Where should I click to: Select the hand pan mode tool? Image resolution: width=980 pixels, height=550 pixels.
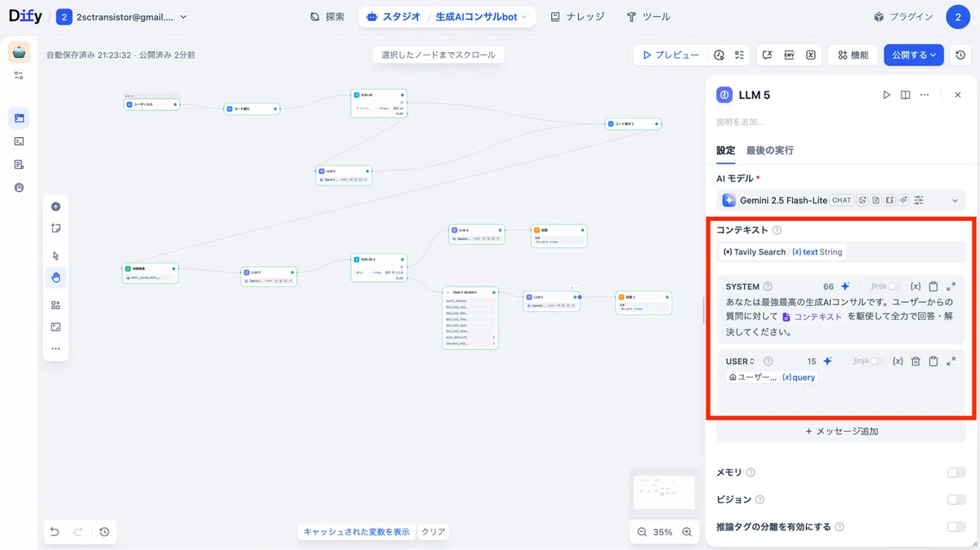pos(56,277)
